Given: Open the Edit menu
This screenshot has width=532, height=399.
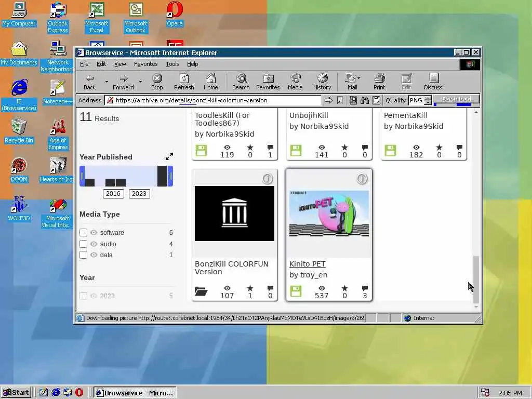Looking at the screenshot, I should 101,64.
